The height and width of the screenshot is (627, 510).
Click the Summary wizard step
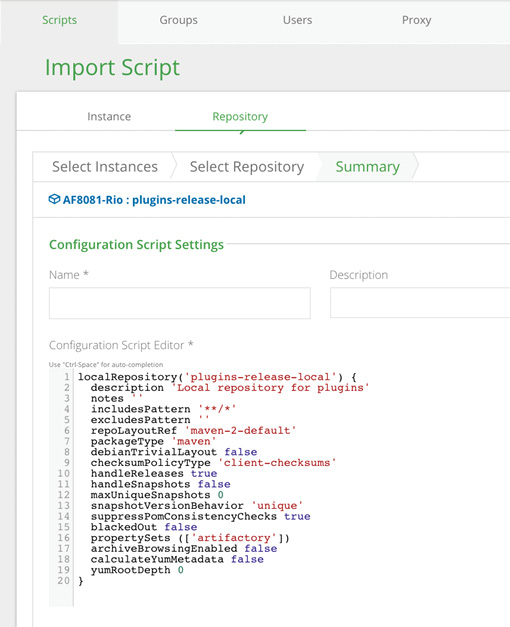(x=368, y=167)
